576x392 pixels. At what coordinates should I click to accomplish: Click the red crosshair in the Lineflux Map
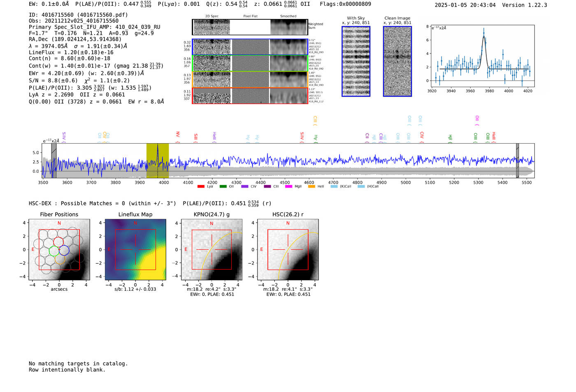135,250
